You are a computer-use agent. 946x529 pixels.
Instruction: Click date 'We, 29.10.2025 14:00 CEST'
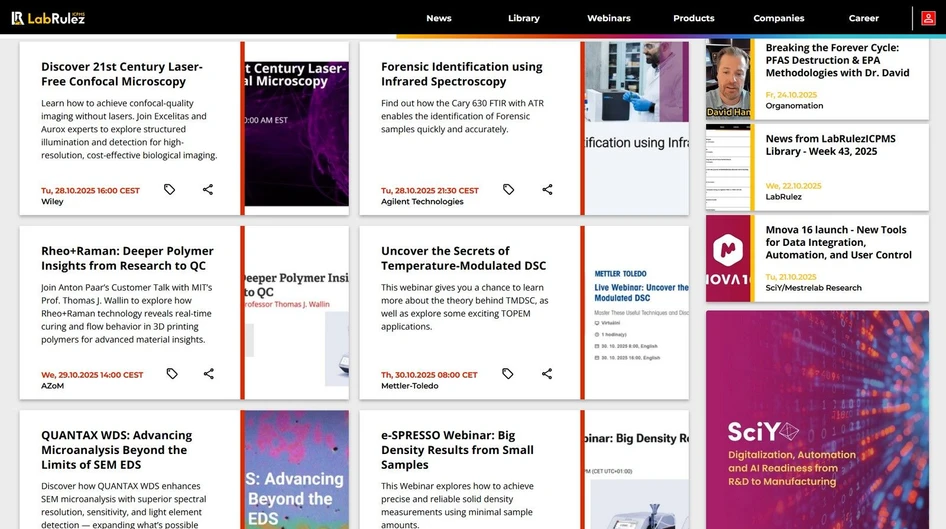click(92, 375)
